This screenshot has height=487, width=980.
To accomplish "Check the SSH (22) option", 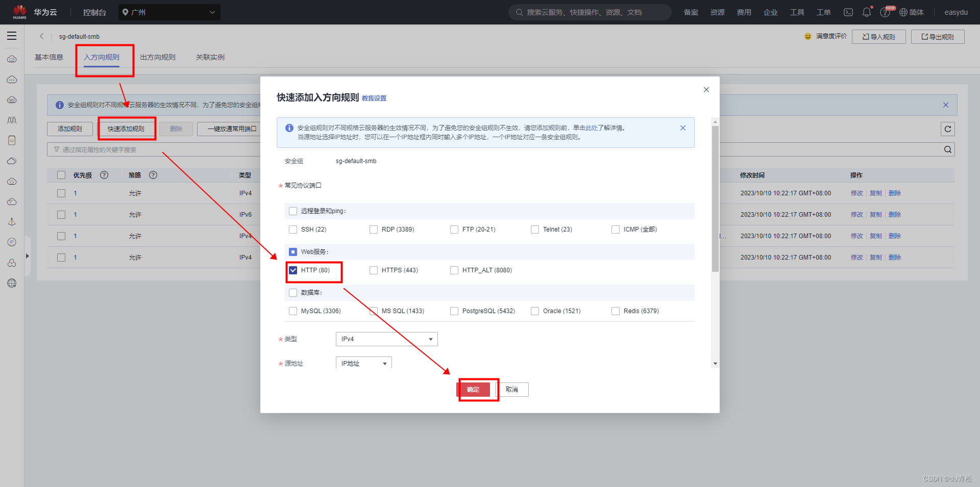I will click(293, 229).
